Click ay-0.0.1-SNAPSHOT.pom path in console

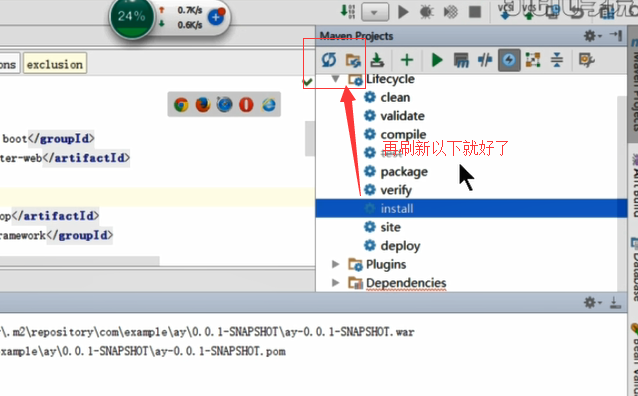(220, 351)
